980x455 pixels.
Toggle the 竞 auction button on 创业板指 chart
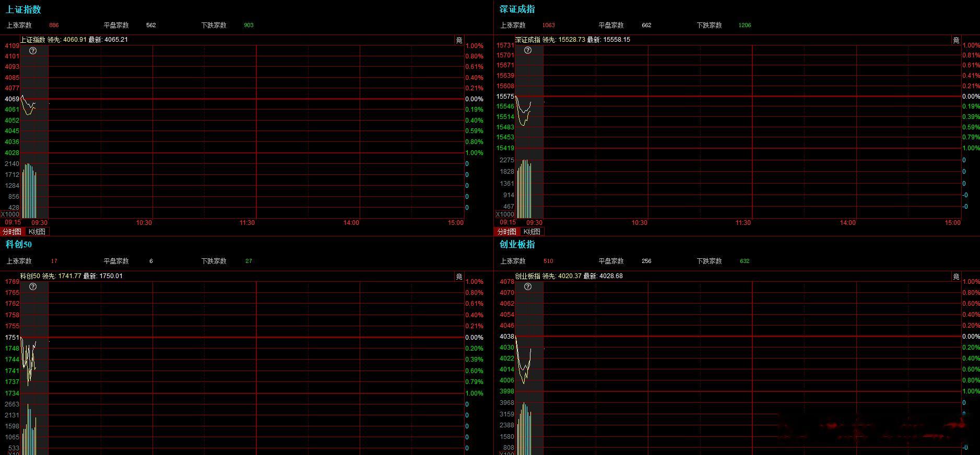[956, 277]
